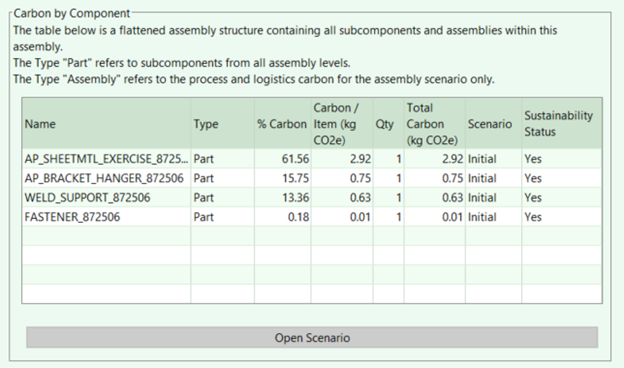
Task: Click Carbon / Item cell of WELD_SUPPORT_872506
Action: coord(342,197)
